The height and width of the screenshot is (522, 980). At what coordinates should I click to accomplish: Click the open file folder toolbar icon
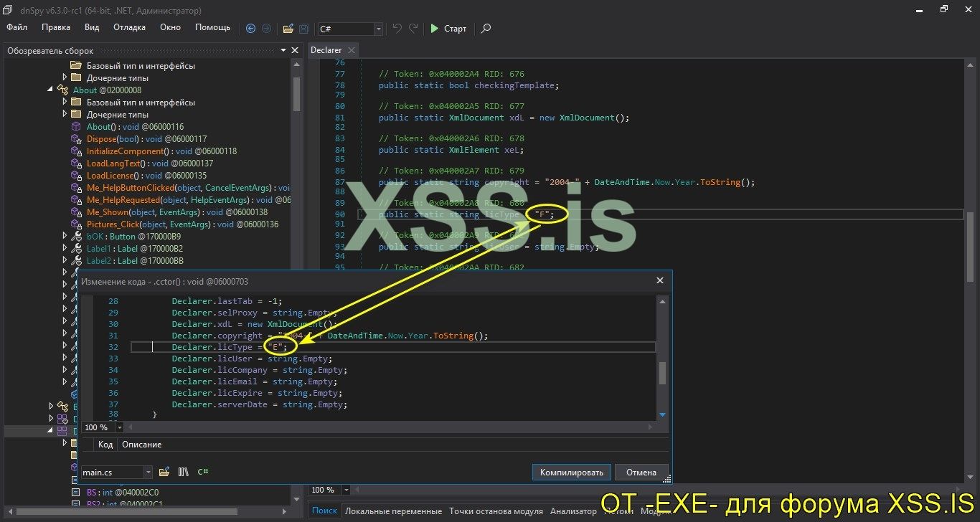(x=288, y=29)
